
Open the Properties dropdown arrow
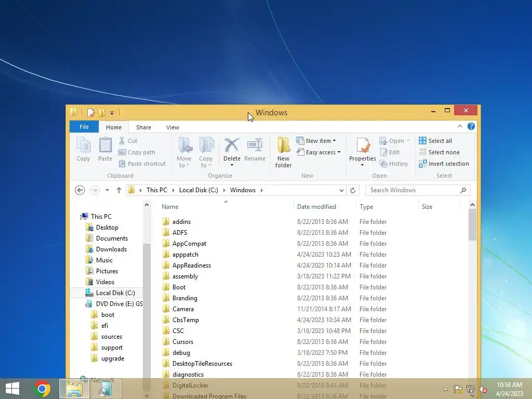click(x=362, y=165)
